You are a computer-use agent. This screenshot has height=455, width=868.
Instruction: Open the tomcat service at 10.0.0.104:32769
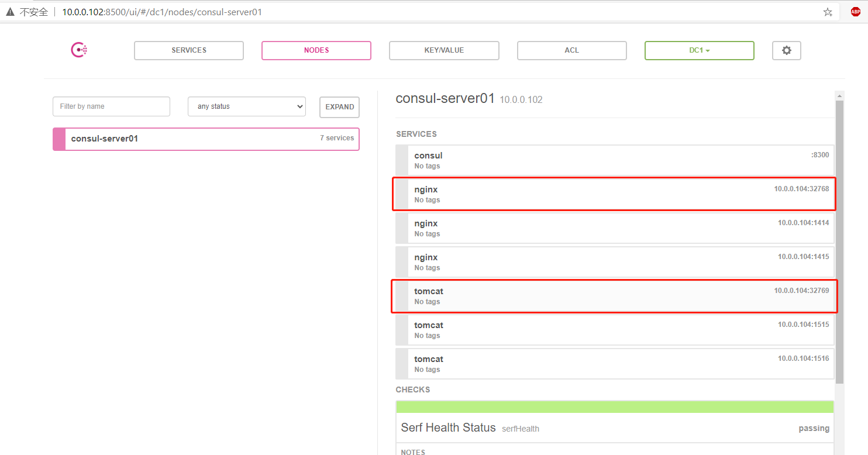(615, 296)
